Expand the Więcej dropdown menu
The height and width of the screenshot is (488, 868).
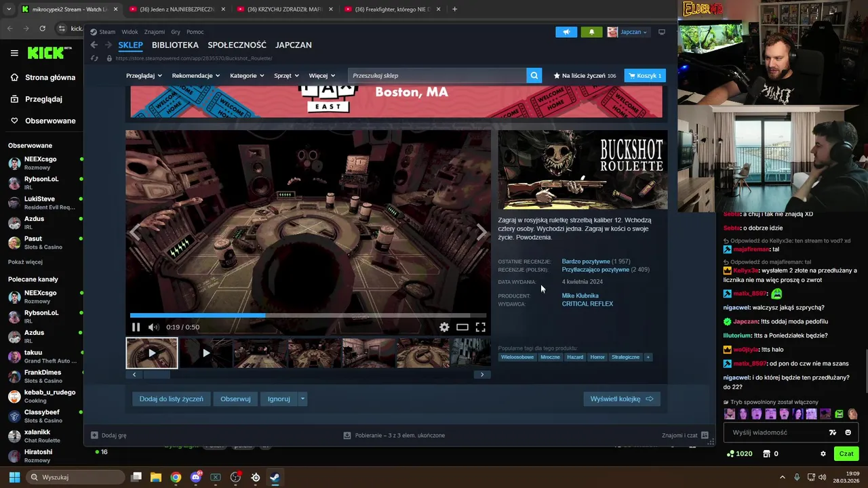322,75
